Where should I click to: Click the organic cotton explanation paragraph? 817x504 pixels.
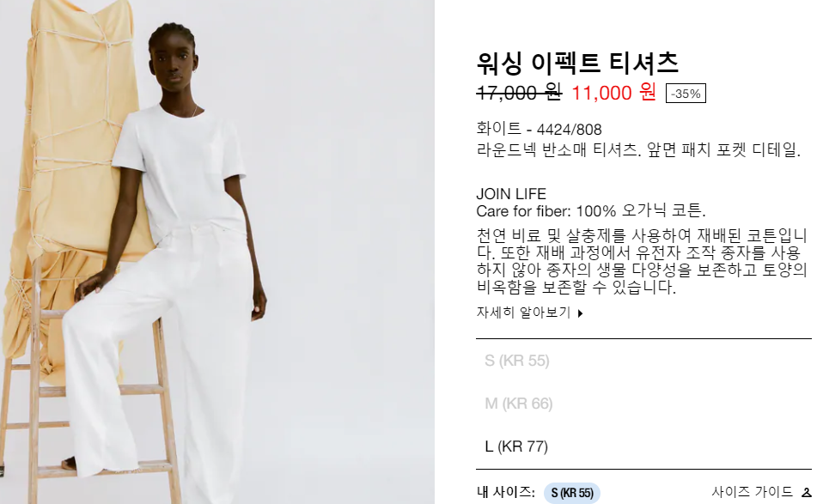pyautogui.click(x=642, y=261)
